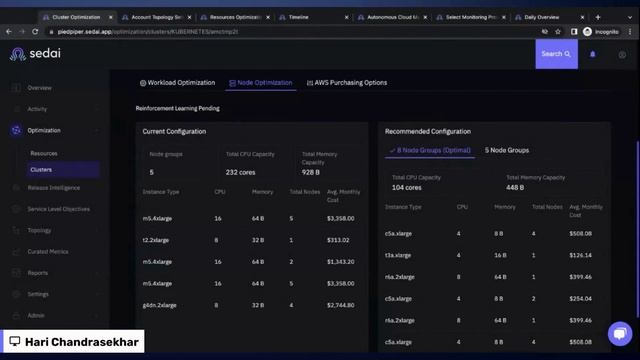The width and height of the screenshot is (640, 360).
Task: Click the $313.02 monthly cost
Action: point(338,240)
